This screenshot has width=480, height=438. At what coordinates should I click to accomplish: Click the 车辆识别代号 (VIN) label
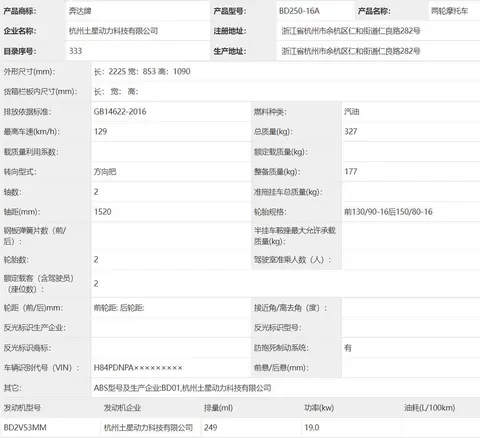point(42,368)
